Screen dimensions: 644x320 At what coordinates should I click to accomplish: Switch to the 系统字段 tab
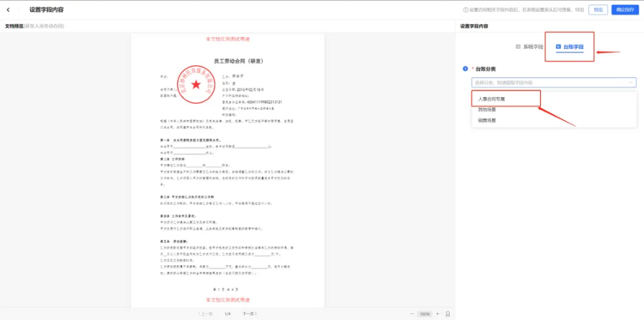(530, 47)
